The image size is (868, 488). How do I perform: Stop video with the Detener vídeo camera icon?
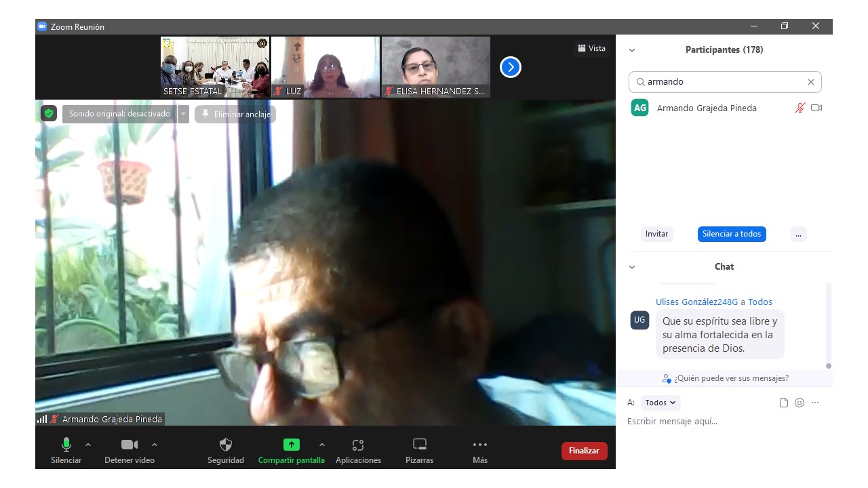[x=129, y=445]
